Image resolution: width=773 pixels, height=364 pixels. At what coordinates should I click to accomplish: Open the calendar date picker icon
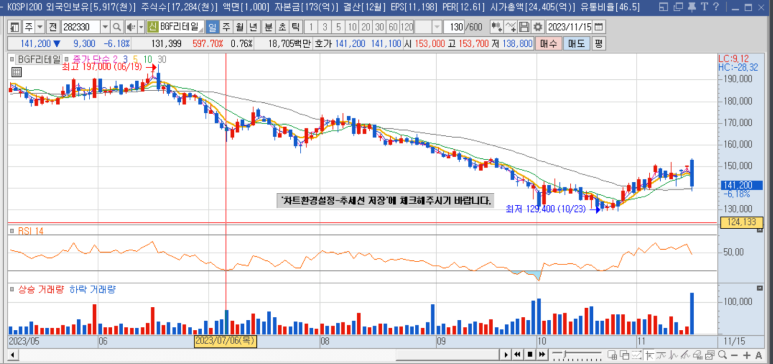pyautogui.click(x=598, y=27)
